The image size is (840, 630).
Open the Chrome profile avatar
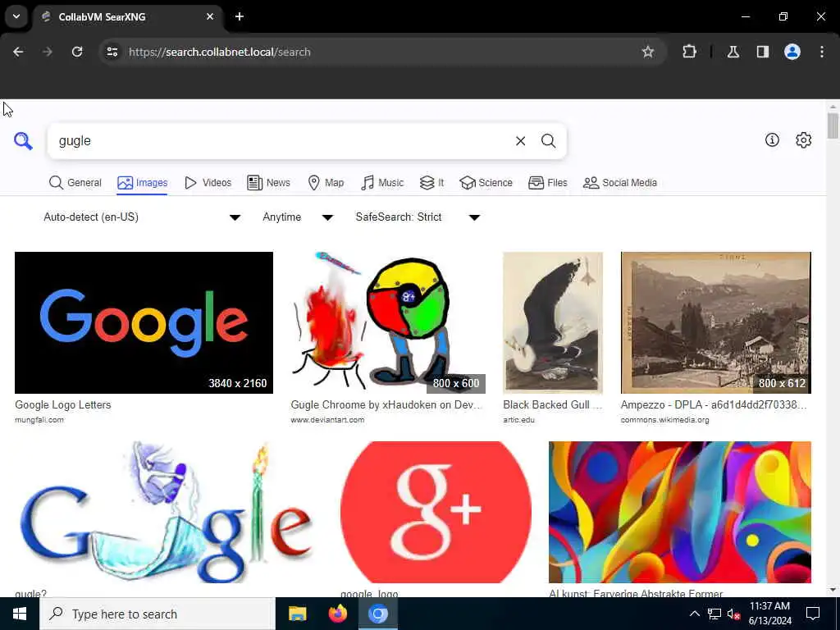pos(792,52)
